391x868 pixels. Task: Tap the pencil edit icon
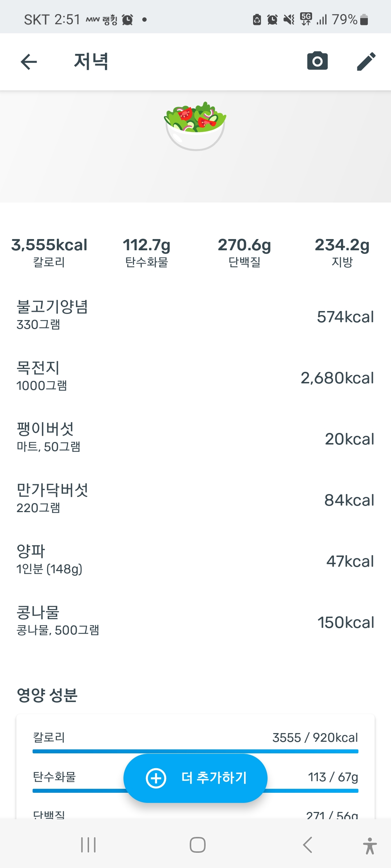366,61
